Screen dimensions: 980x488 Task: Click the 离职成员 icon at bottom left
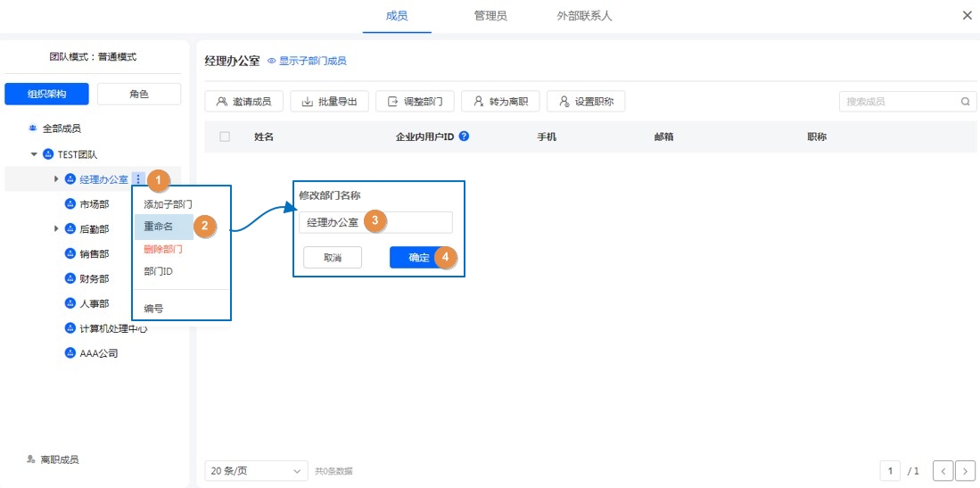[31, 459]
